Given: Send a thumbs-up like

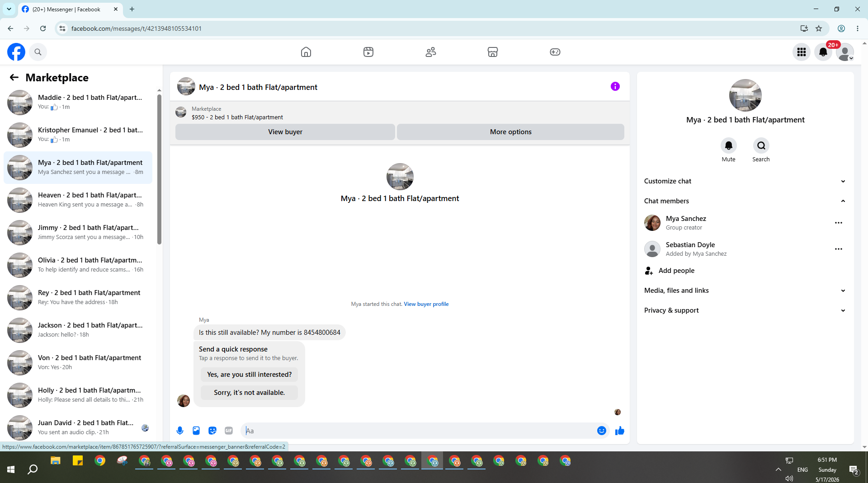Looking at the screenshot, I should click(619, 431).
